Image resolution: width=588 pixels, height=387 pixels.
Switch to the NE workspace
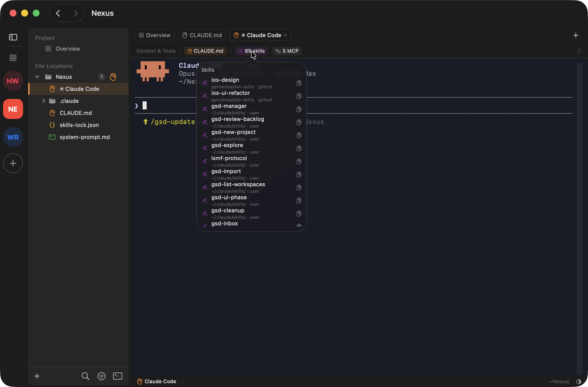point(13,109)
